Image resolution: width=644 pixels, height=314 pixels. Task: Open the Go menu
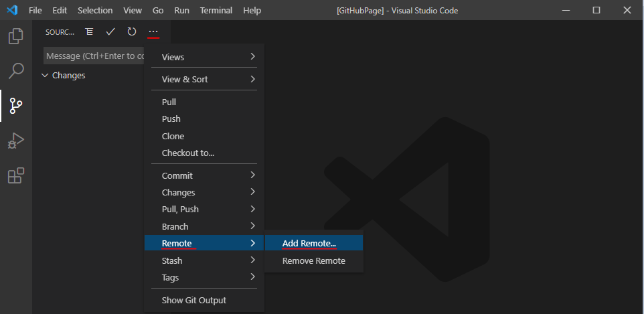coord(158,10)
